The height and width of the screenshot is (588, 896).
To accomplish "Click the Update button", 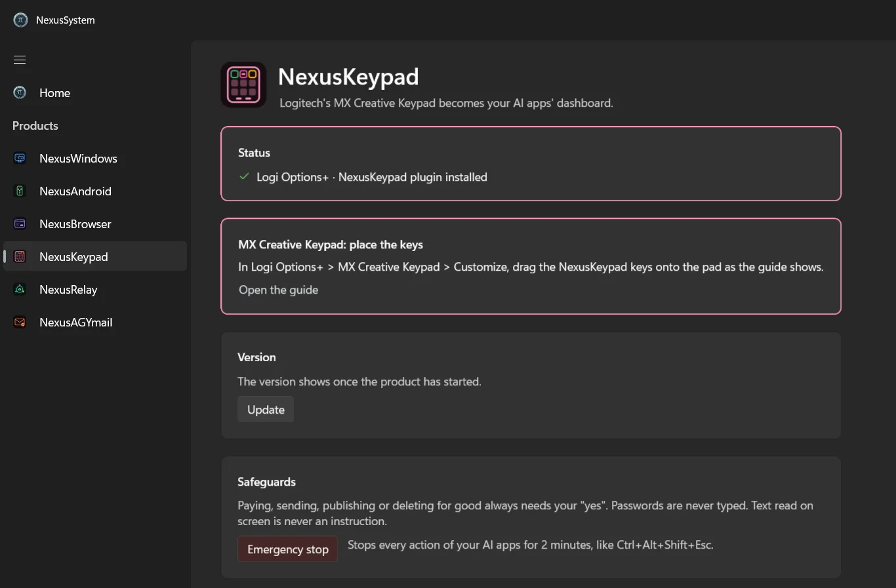I will 266,410.
